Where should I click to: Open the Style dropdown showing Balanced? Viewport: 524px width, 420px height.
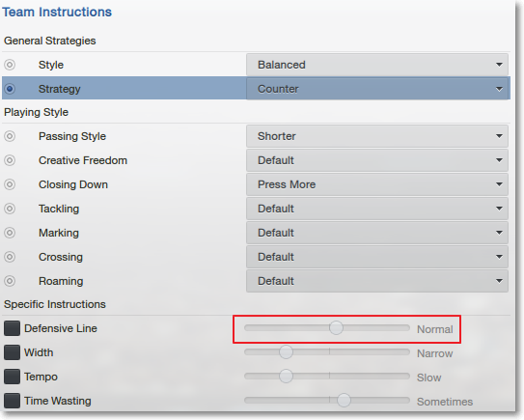(377, 65)
